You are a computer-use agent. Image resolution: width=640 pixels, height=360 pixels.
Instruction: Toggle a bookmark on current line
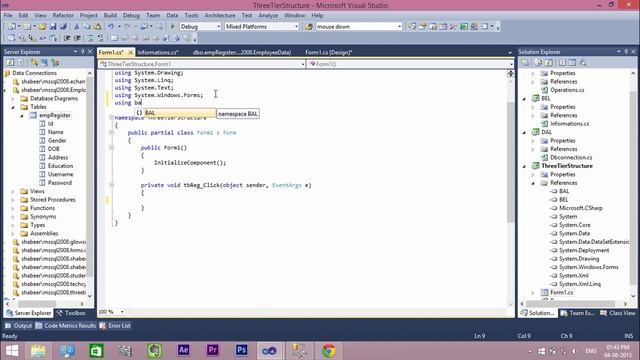click(x=114, y=38)
